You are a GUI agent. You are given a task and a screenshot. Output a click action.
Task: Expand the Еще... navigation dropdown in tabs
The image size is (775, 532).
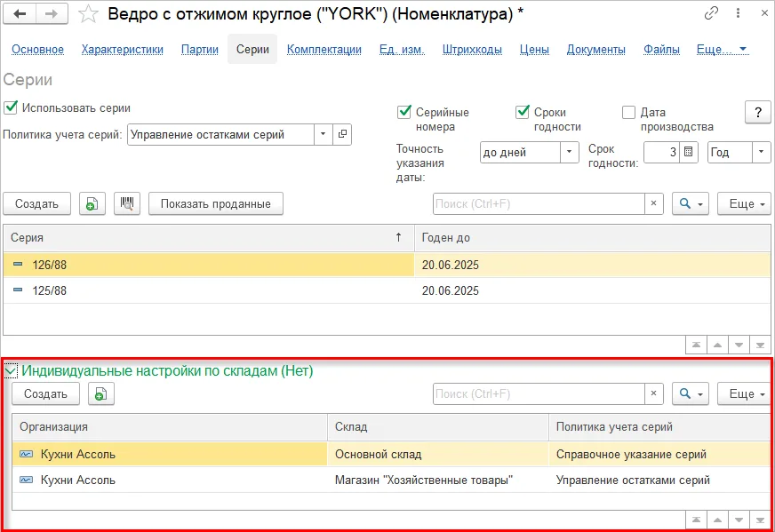tap(722, 50)
